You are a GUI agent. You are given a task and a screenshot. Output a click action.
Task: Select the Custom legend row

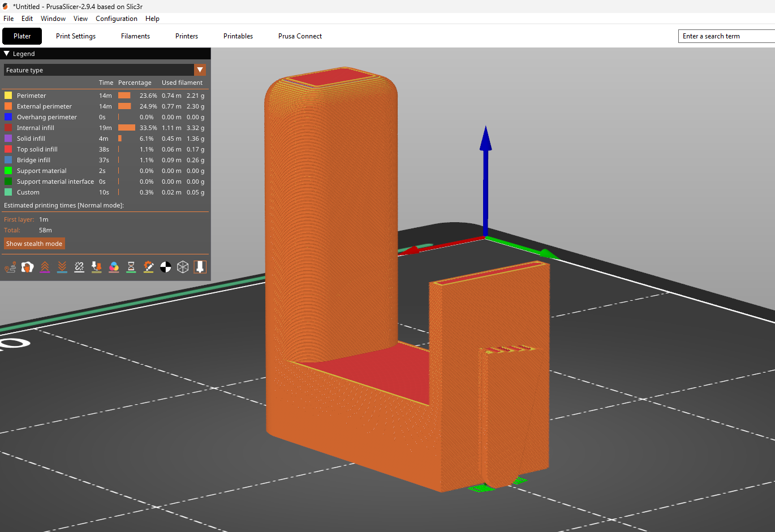point(105,192)
